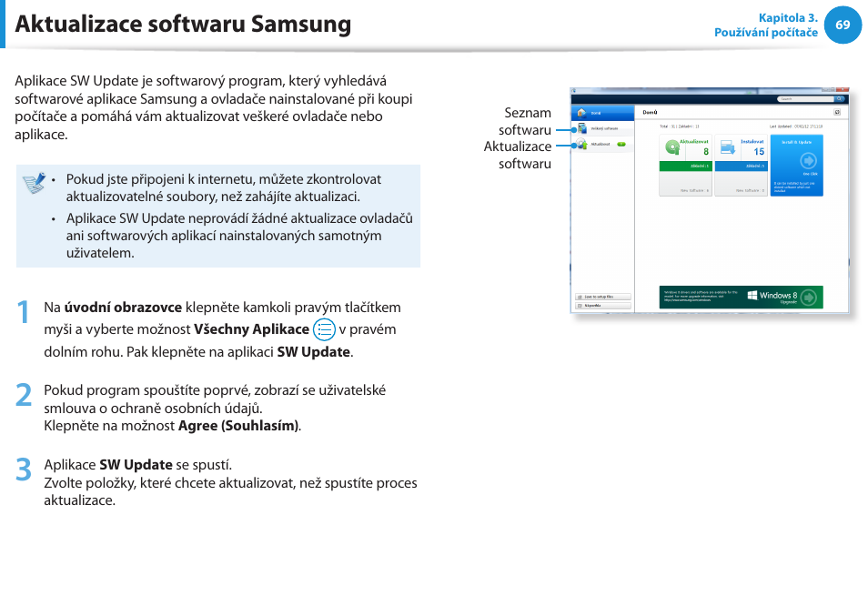Click the 'Agree (Souhlasím)' bold text
868x616 pixels.
coord(238,426)
